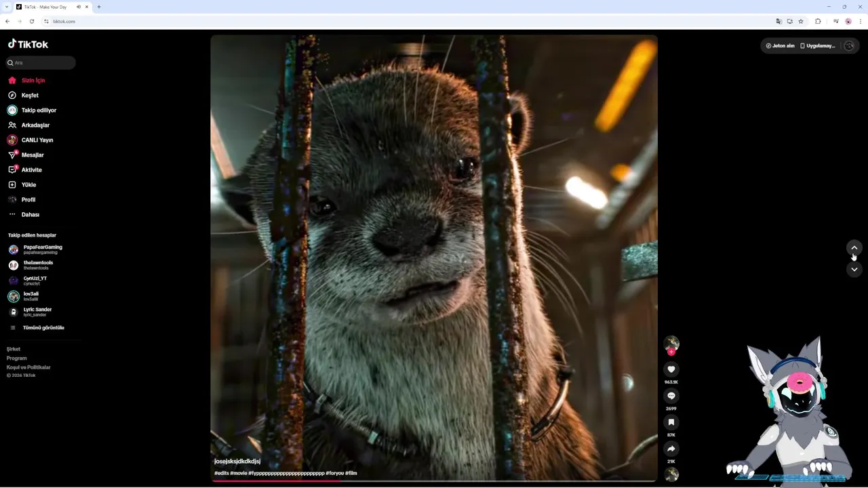Viewport: 868px width, 488px height.
Task: Open Google Translate icon in address bar
Action: pos(779,21)
